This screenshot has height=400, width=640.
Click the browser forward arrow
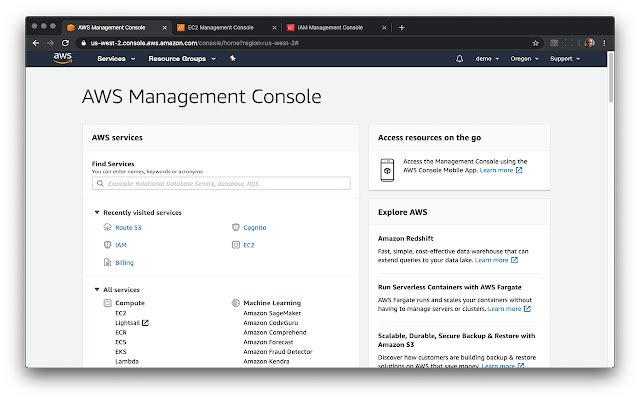(50, 43)
